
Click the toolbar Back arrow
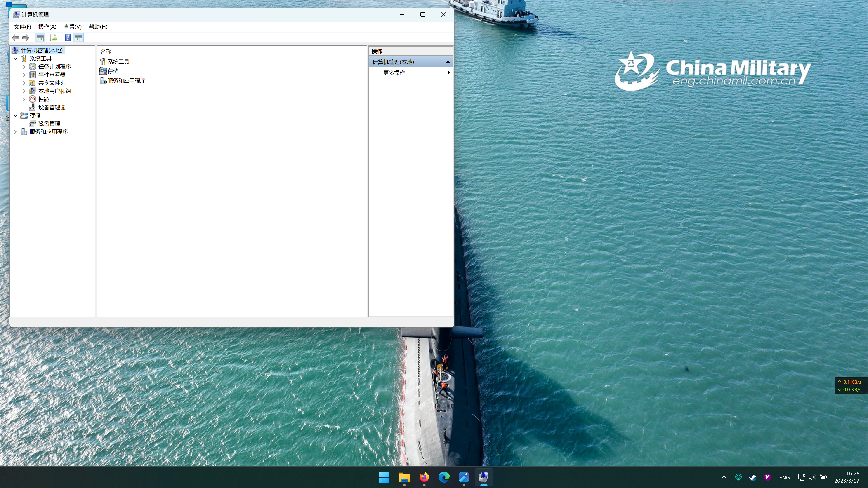click(x=15, y=38)
